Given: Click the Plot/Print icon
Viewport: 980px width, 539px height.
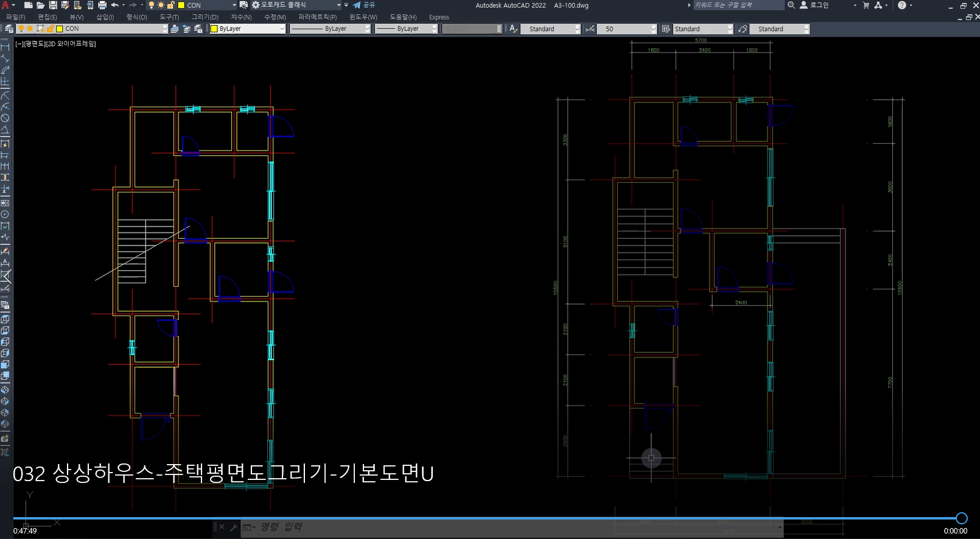Looking at the screenshot, I should tap(102, 5).
